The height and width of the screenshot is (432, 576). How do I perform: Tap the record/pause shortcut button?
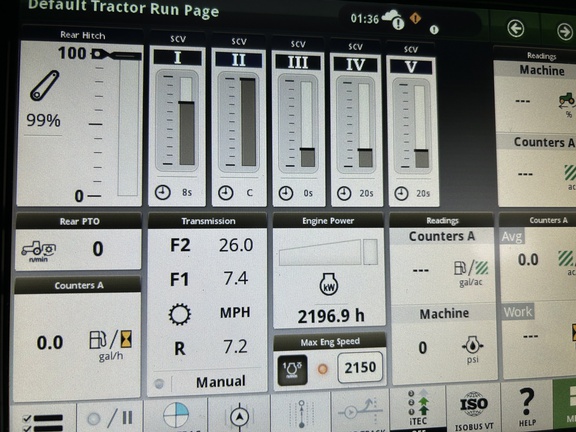[x=110, y=418]
